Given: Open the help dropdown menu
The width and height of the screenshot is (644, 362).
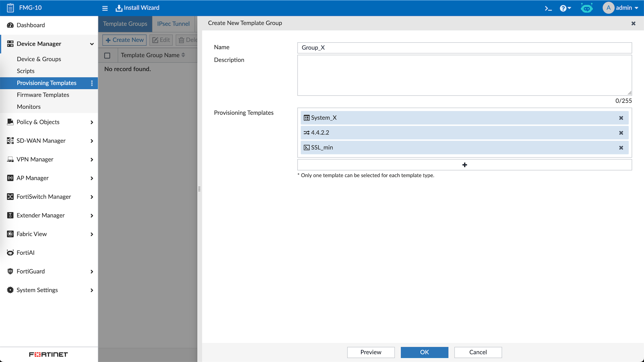Looking at the screenshot, I should click(565, 8).
